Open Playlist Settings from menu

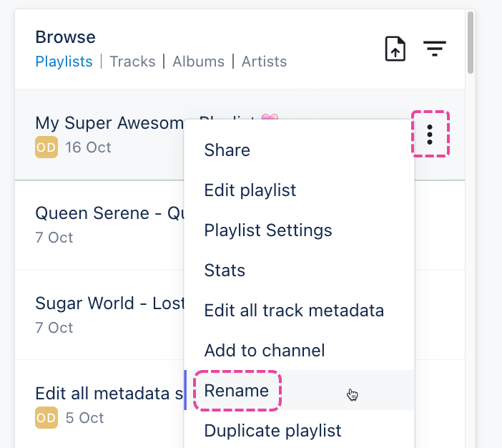(x=267, y=230)
